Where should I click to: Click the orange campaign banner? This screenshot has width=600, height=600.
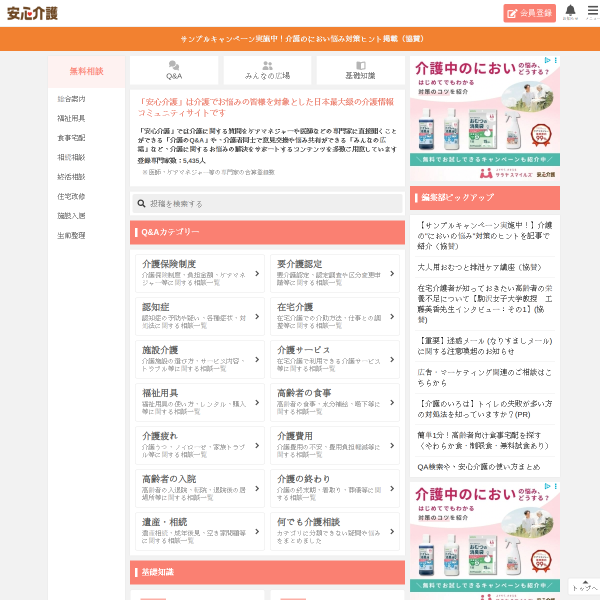[300, 39]
